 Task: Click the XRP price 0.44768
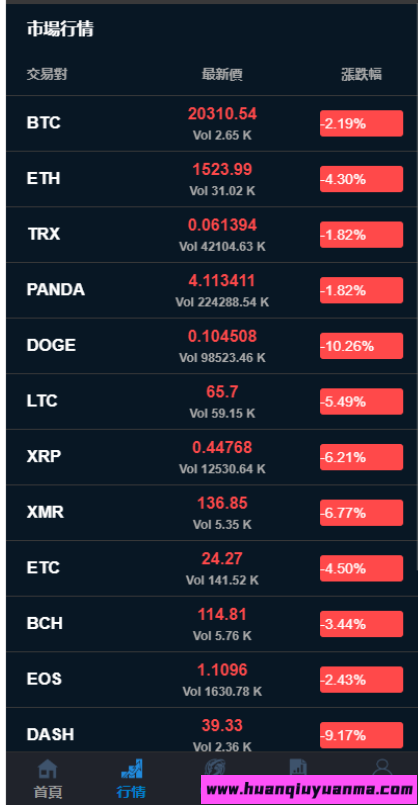[x=222, y=448]
